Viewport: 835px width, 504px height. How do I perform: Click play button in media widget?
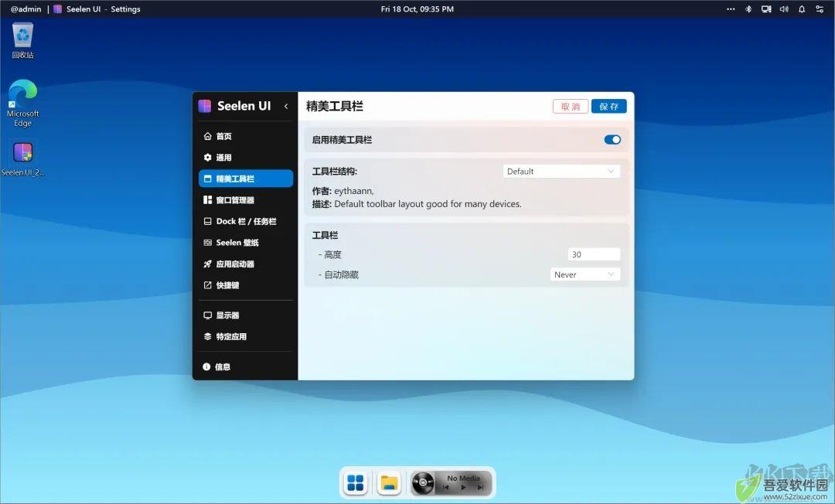click(463, 488)
